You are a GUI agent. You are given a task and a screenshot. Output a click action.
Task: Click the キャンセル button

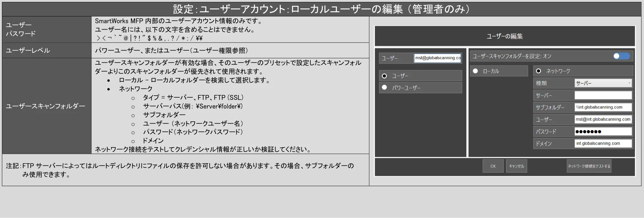(x=516, y=166)
